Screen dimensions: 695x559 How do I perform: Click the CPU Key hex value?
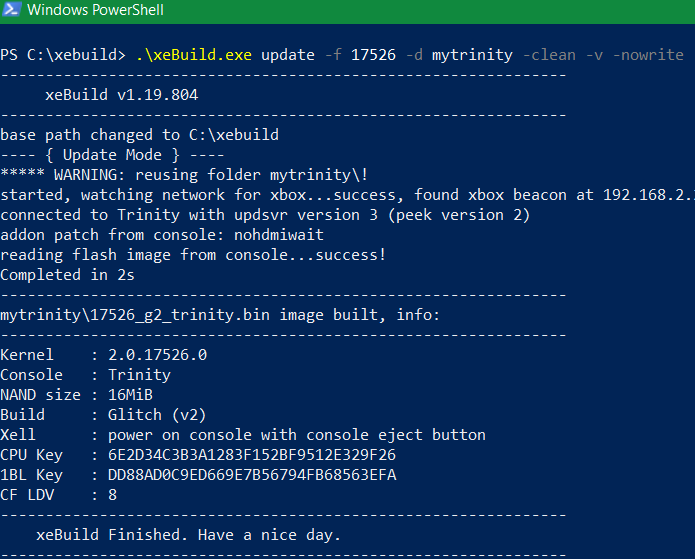(252, 455)
